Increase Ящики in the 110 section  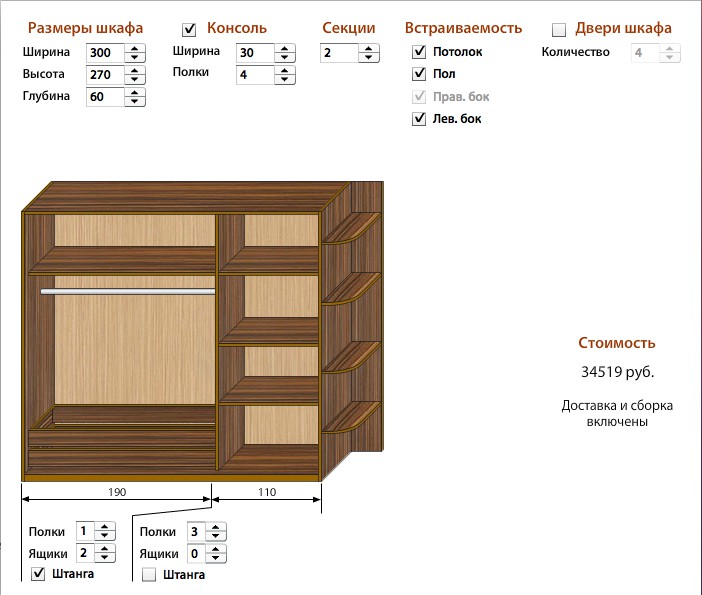tap(216, 549)
